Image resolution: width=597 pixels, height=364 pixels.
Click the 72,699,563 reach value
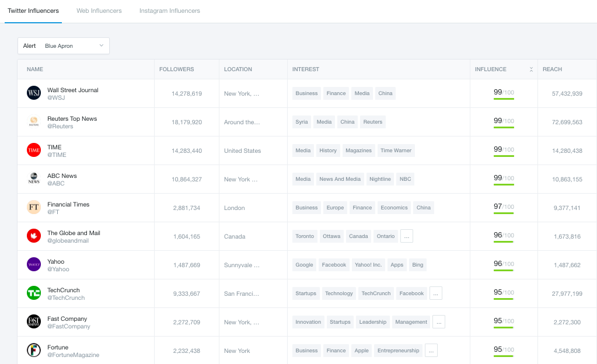(x=567, y=123)
